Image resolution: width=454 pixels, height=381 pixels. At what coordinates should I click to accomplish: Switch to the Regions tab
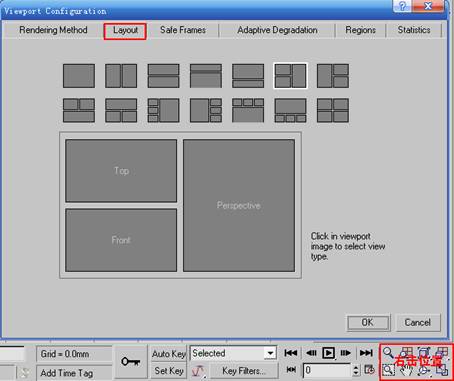click(360, 30)
